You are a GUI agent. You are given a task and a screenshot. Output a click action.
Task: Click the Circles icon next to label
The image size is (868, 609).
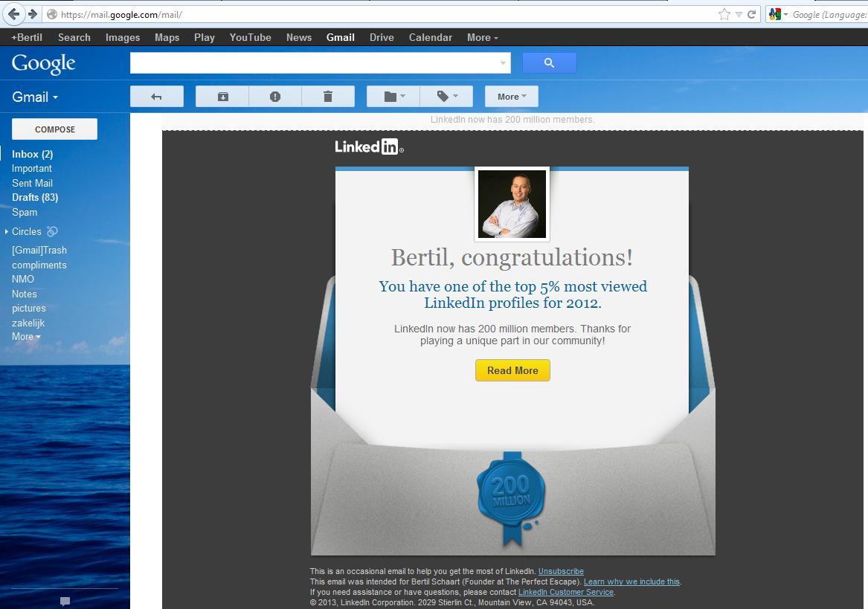(x=52, y=231)
